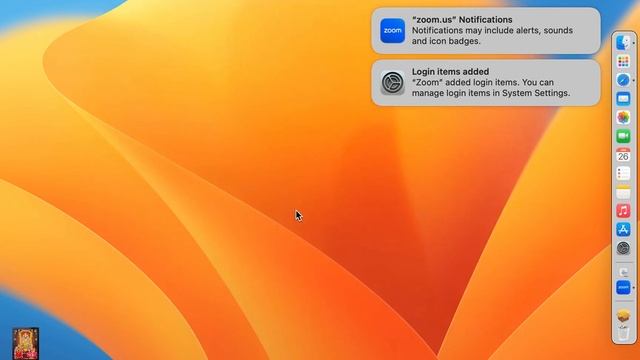The width and height of the screenshot is (640, 360).
Task: Open Calendar showing date 26
Action: point(623,155)
